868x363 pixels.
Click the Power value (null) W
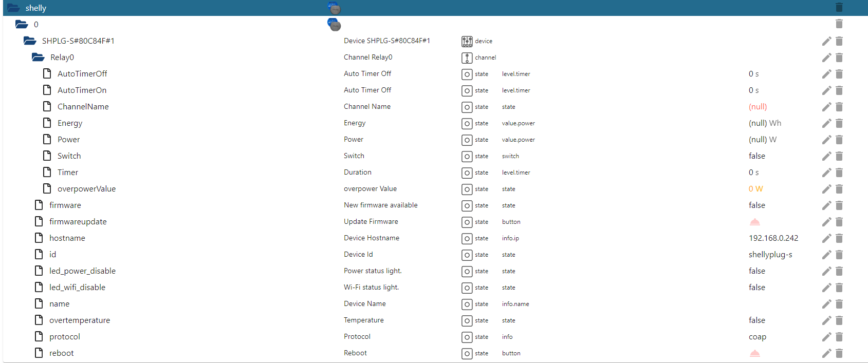coord(763,140)
